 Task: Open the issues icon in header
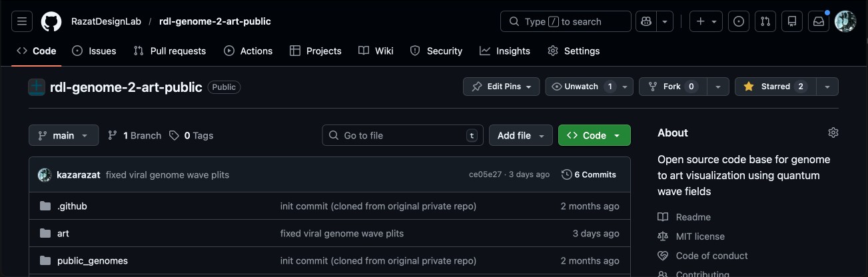[738, 21]
